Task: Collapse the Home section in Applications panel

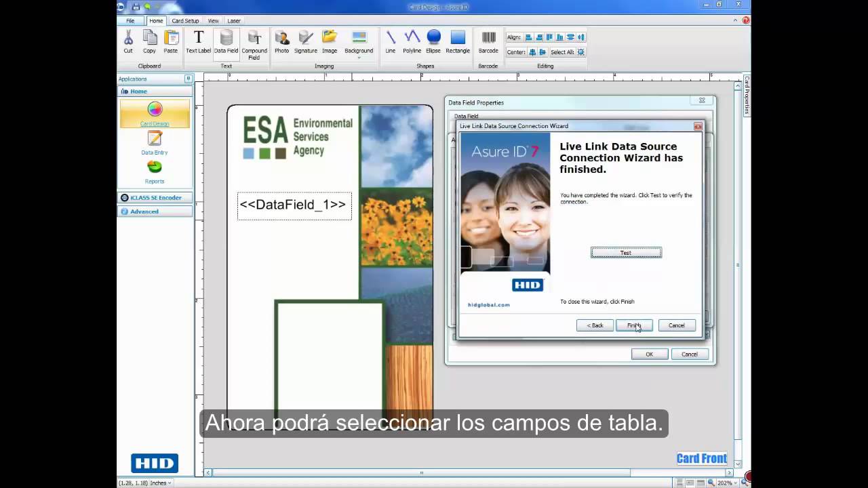Action: tap(155, 91)
